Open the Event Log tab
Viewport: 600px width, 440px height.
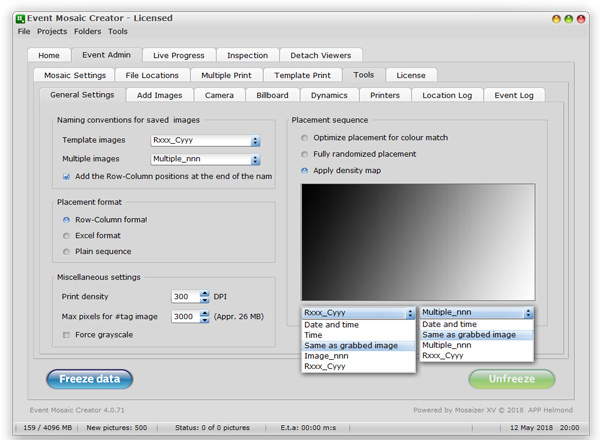pos(514,95)
